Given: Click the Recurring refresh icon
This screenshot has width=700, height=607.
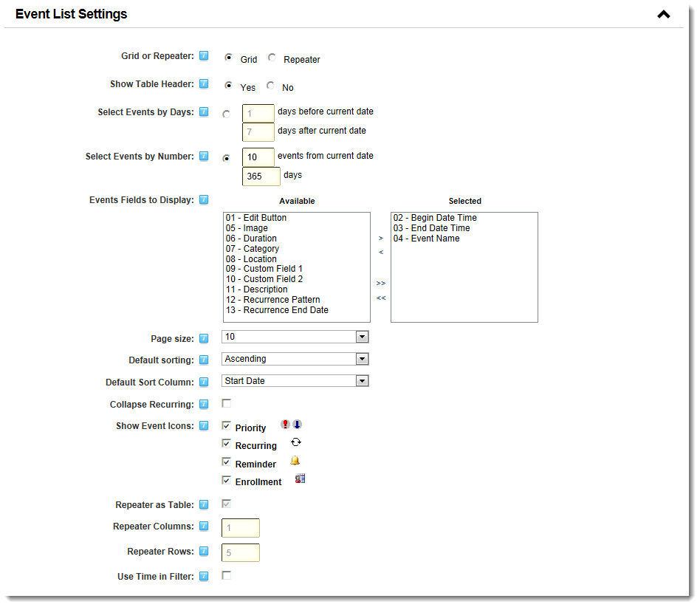Looking at the screenshot, I should [295, 442].
